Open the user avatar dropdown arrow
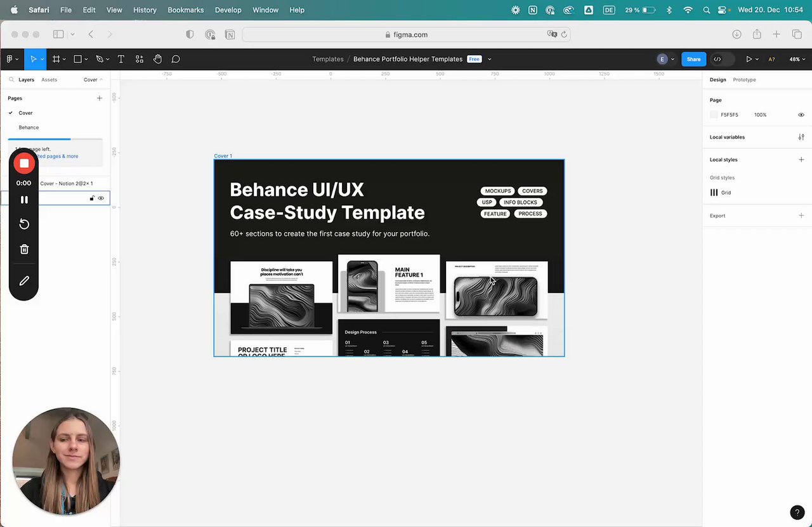This screenshot has width=812, height=527. [x=672, y=59]
